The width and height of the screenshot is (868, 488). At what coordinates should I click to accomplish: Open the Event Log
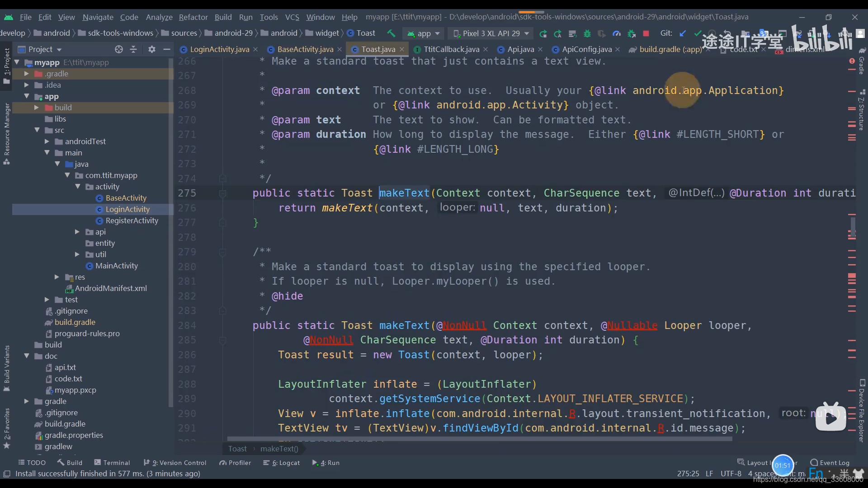(830, 463)
